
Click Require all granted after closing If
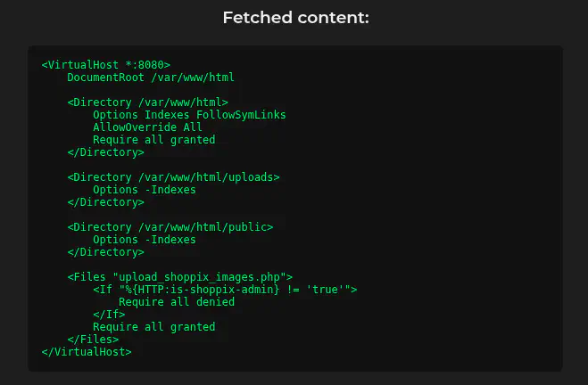153,327
